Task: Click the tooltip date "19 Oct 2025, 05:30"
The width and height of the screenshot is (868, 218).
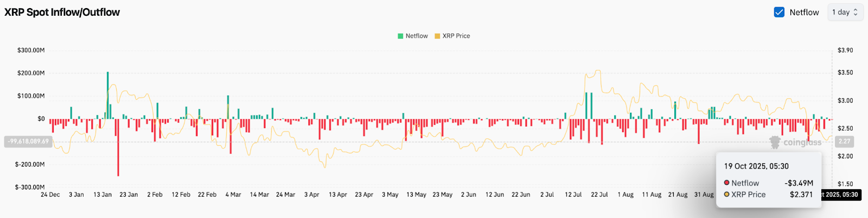Action: pos(756,166)
